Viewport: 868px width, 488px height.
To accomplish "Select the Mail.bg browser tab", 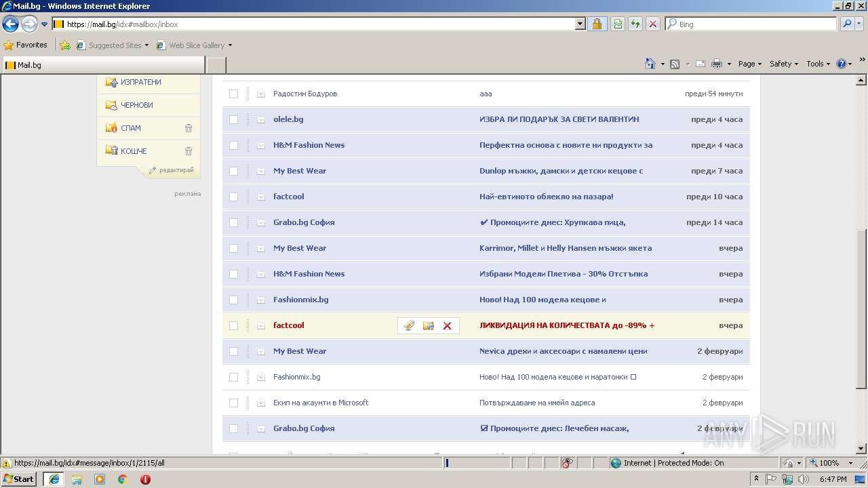I will [102, 65].
